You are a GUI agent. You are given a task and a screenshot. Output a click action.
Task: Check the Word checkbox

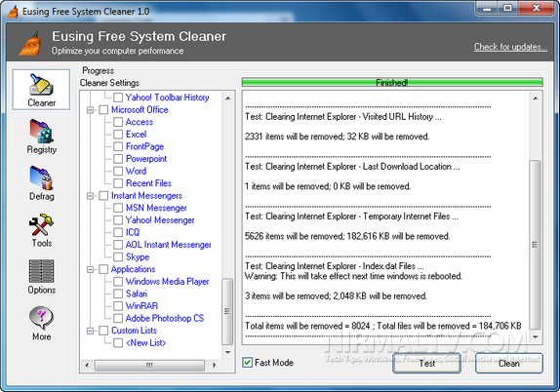click(118, 171)
